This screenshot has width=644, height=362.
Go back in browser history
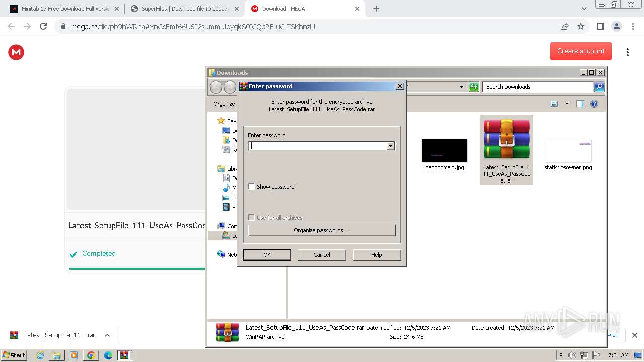pos(11,26)
